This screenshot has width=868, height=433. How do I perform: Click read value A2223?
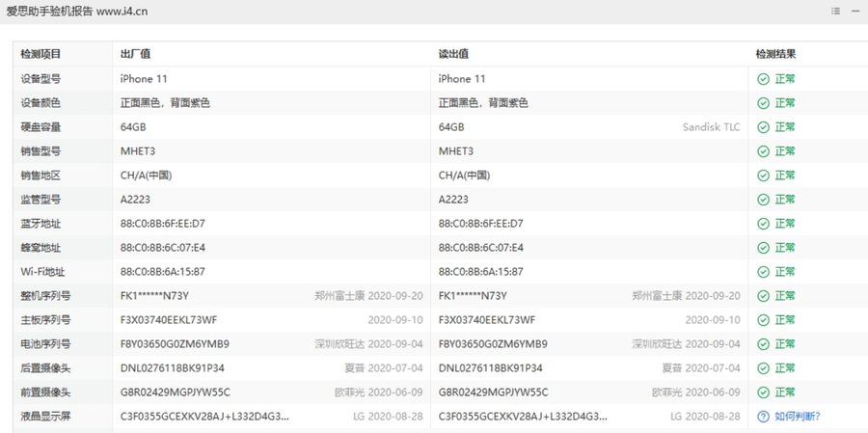coord(453,200)
